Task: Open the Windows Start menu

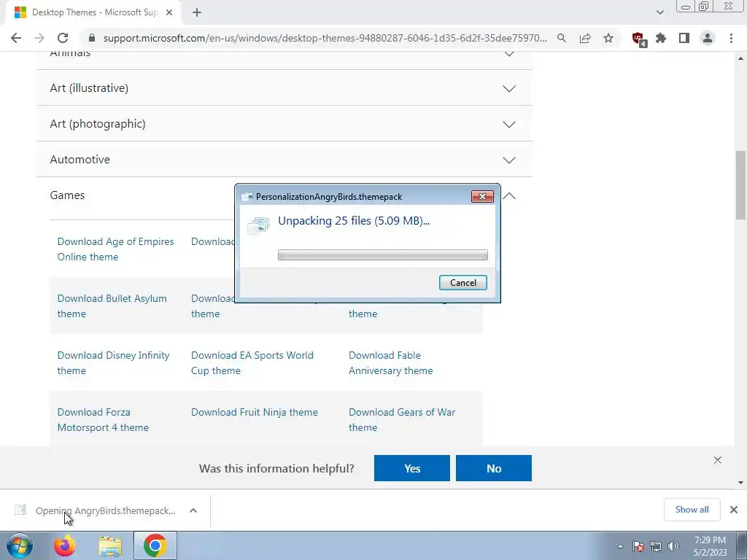Action: click(19, 545)
